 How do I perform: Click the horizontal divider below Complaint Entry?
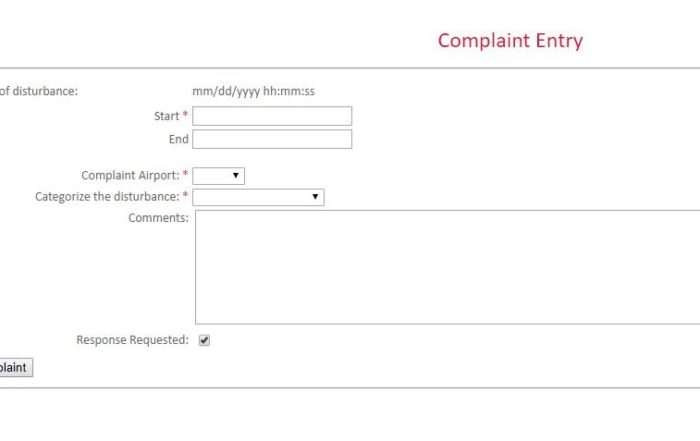pyautogui.click(x=350, y=68)
